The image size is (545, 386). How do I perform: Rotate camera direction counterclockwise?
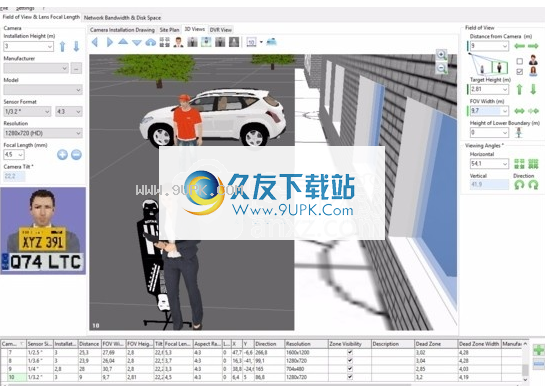(519, 185)
